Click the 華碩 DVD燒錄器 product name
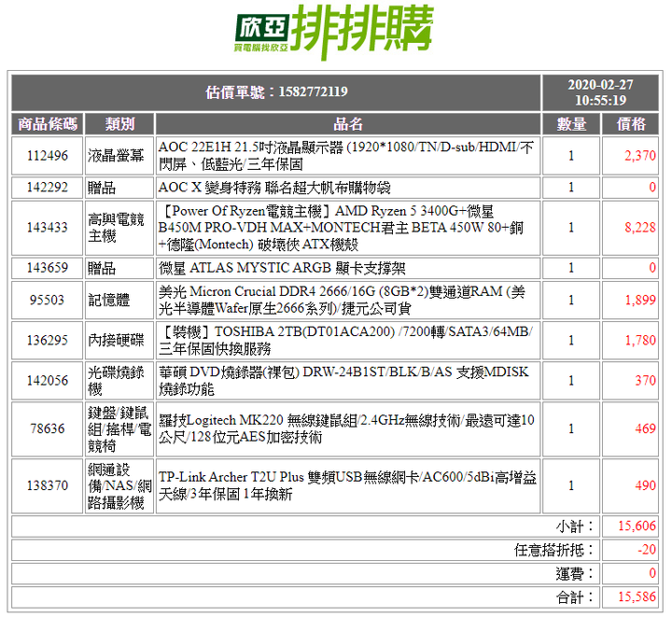This screenshot has width=672, height=617. [x=343, y=381]
